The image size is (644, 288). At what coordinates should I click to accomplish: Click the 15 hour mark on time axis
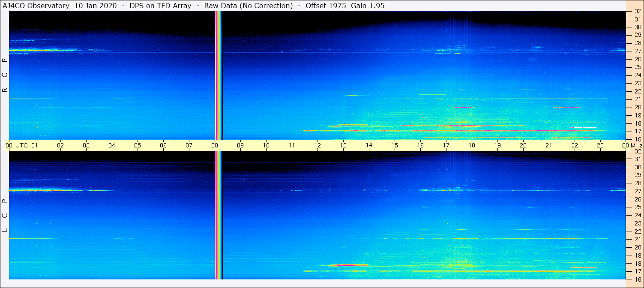[x=395, y=145]
